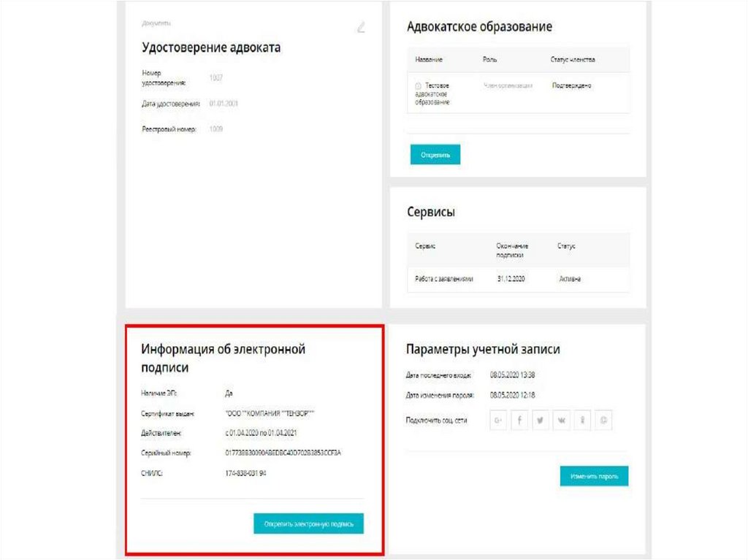
Task: Click the certificate serial number value
Action: (x=283, y=453)
